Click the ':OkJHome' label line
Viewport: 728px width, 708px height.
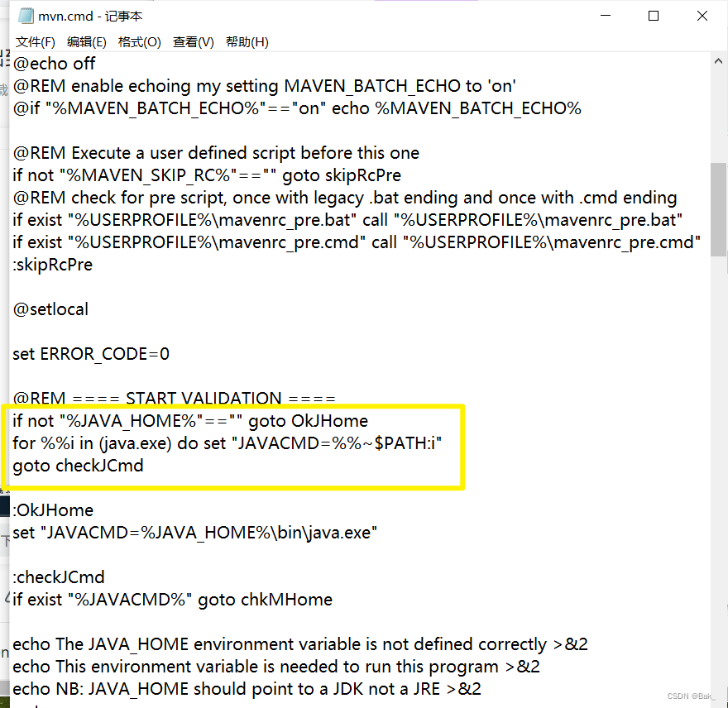coord(53,510)
